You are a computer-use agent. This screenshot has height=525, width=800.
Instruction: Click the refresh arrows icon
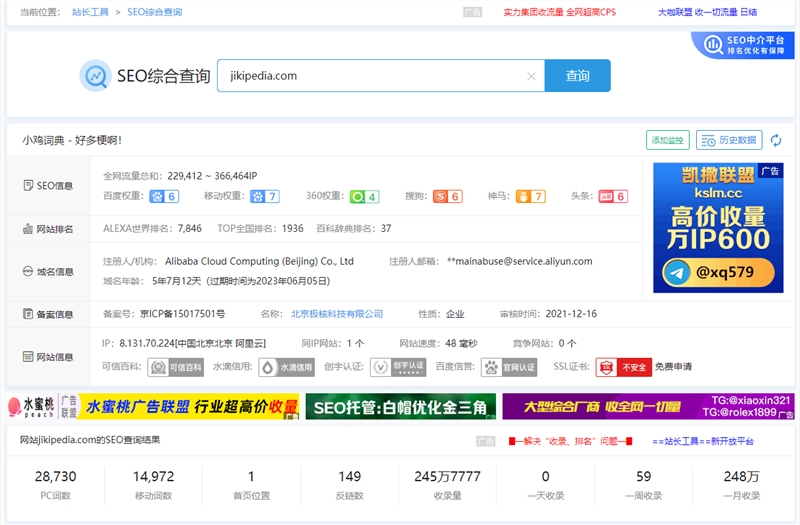point(776,140)
